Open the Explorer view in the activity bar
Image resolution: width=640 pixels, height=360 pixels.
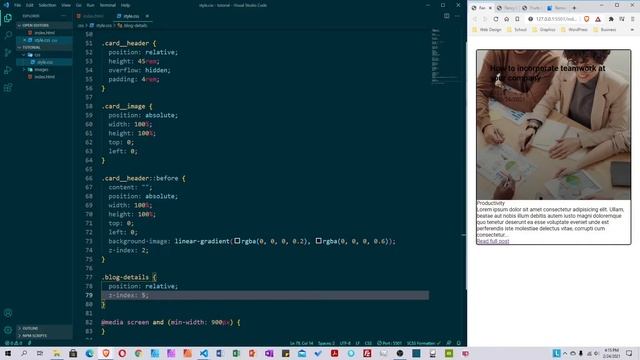8,18
